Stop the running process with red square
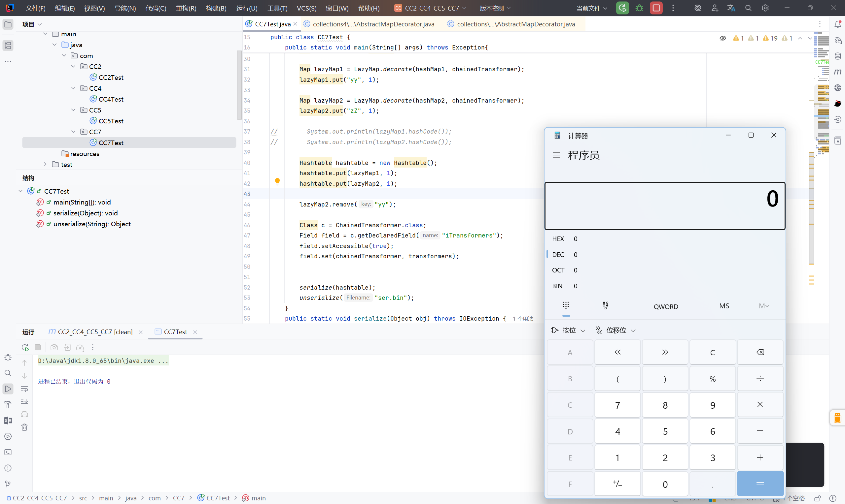The height and width of the screenshot is (504, 845). pyautogui.click(x=656, y=8)
